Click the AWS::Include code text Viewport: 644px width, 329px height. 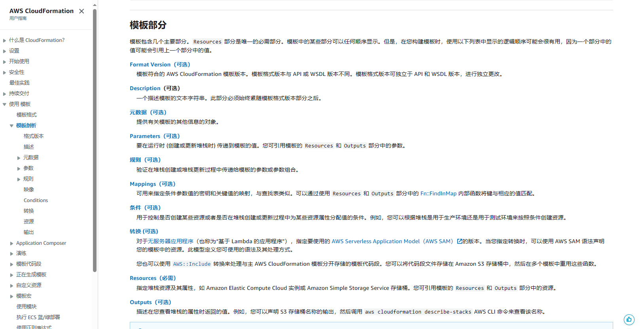(x=192, y=264)
